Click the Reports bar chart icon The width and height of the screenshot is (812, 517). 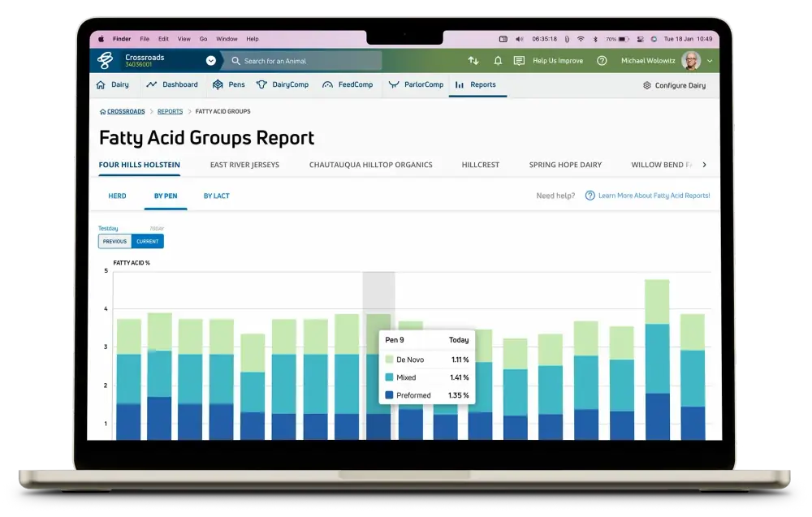460,85
